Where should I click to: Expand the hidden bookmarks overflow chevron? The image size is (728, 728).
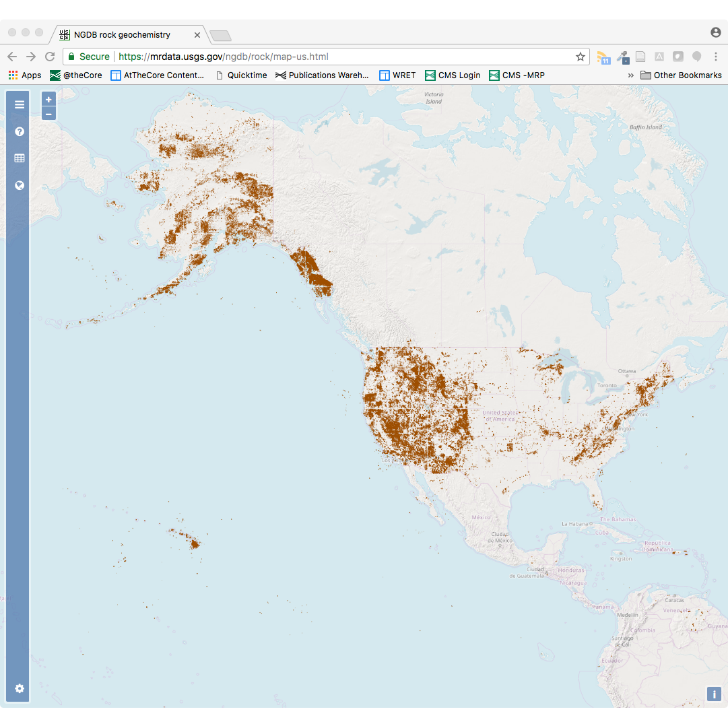[x=631, y=75]
